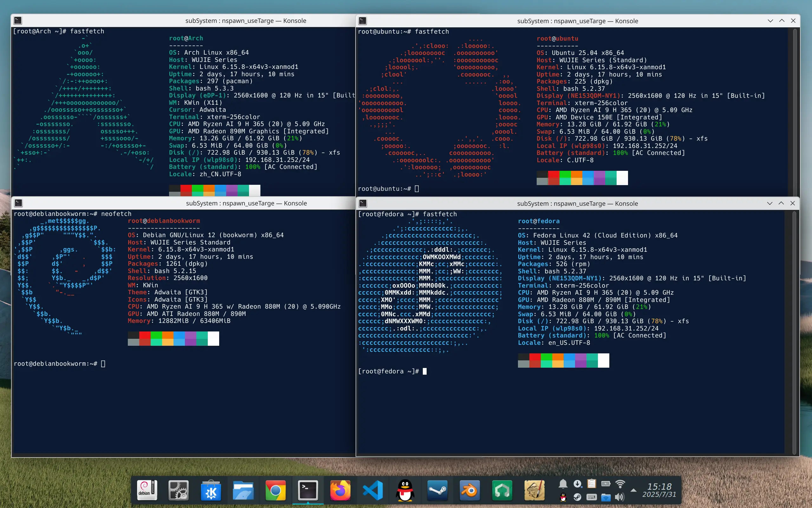Click Konsole window icon in fedora window titlebar
Screen dimensions: 812x508
pos(363,203)
